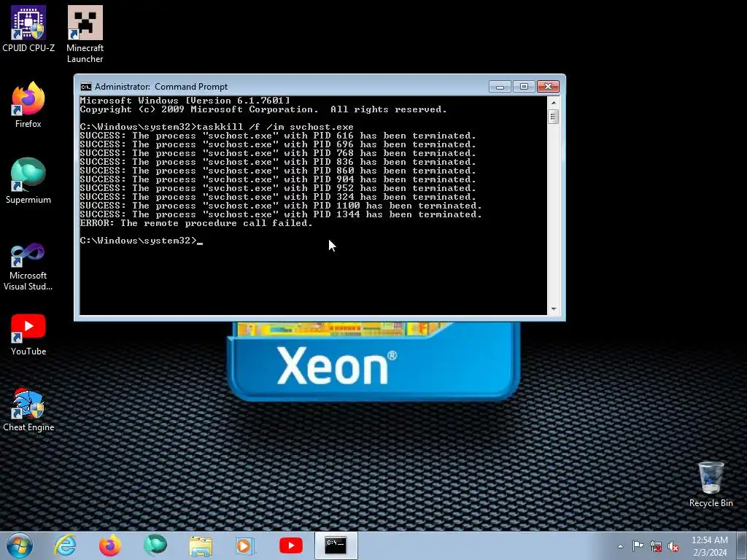This screenshot has width=747, height=560.
Task: Click the "Microsoft Windows [Version 6.1.7601]" line
Action: [185, 101]
